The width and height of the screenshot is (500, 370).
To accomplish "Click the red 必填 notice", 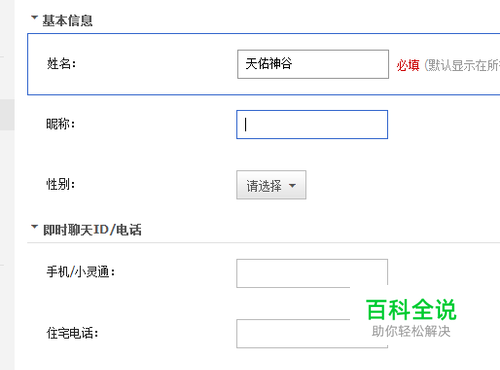I will (x=408, y=65).
